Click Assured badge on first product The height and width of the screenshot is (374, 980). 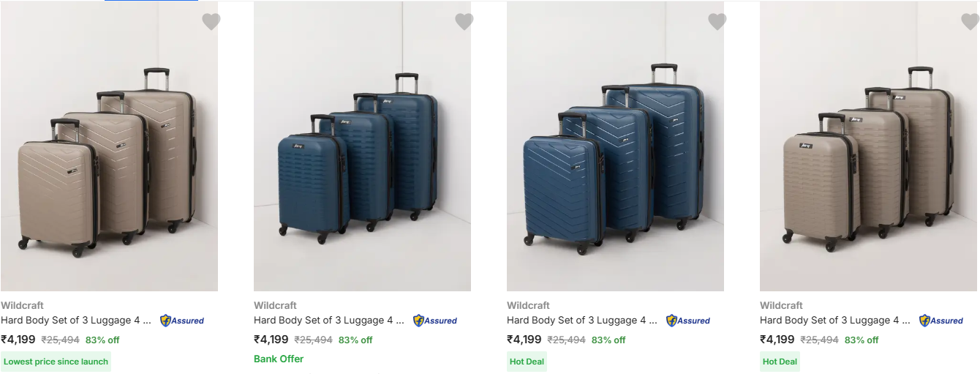click(182, 321)
